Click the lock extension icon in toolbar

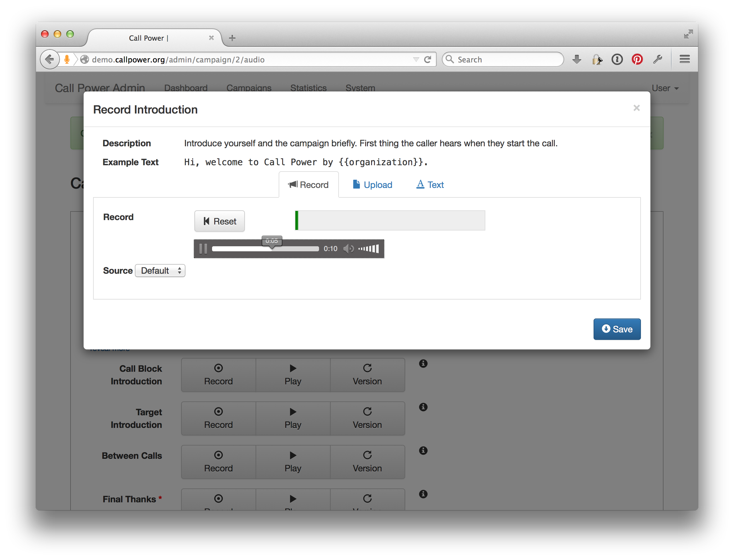(597, 59)
